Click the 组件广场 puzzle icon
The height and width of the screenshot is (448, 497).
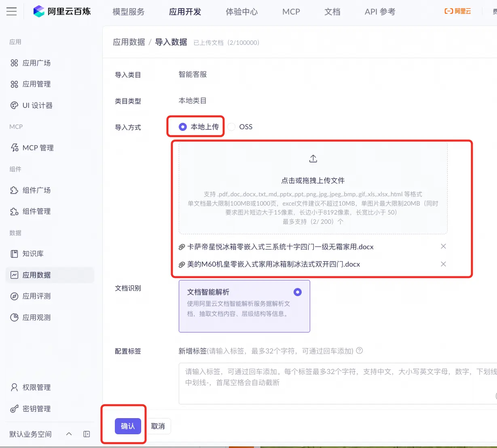pos(14,190)
